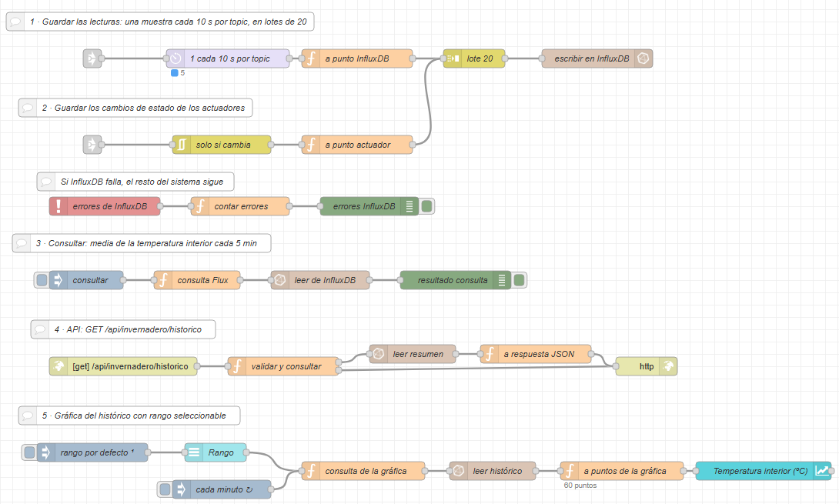Select the 'validar y consultar' function node
The width and height of the screenshot is (839, 504).
[283, 366]
